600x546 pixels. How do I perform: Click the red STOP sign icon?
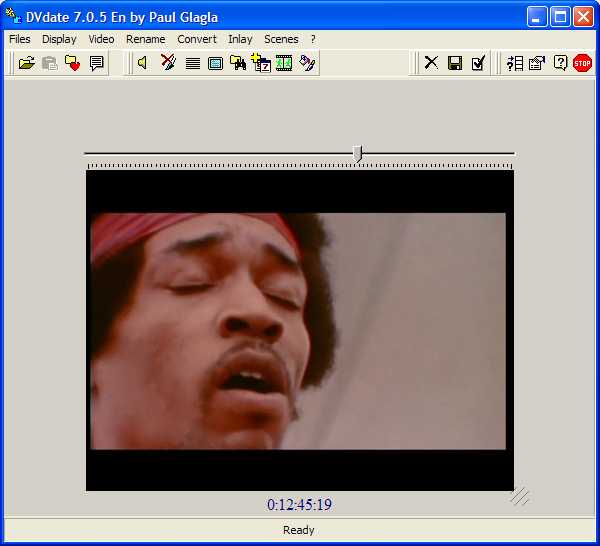[582, 63]
